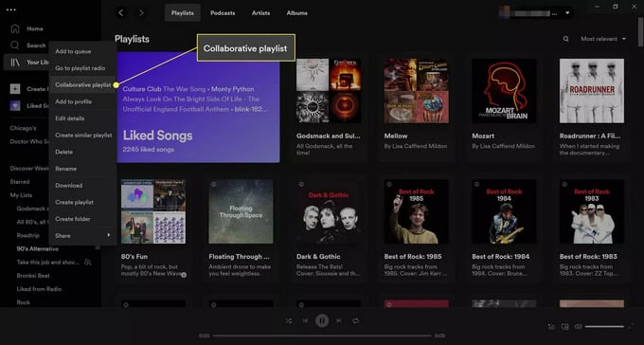Expand the Share submenu
This screenshot has height=345, width=644.
click(x=82, y=236)
